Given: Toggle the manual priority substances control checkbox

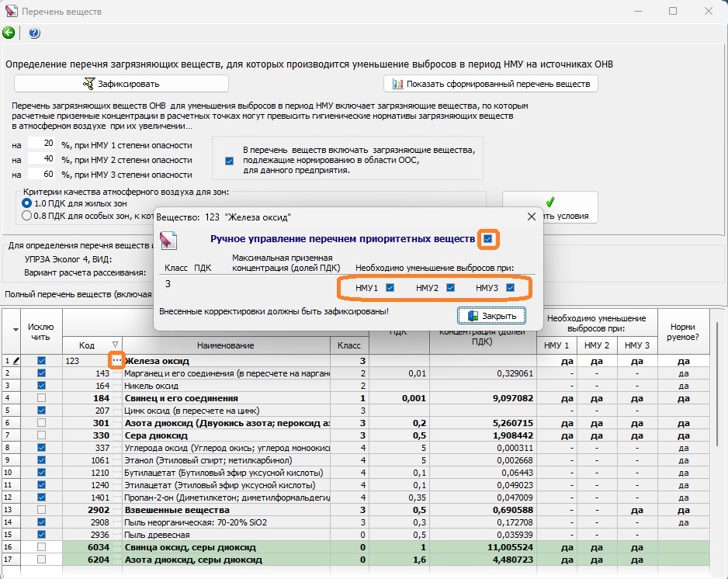Looking at the screenshot, I should 487,239.
